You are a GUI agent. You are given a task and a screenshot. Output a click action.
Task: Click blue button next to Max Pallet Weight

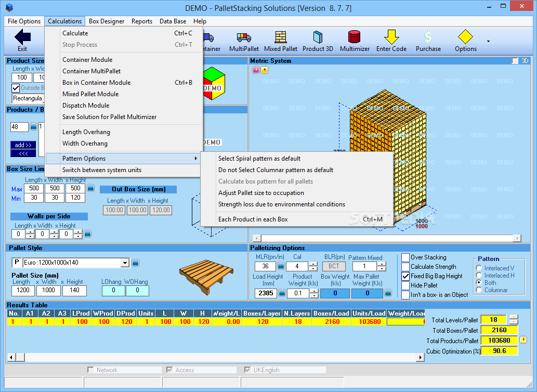tap(388, 293)
